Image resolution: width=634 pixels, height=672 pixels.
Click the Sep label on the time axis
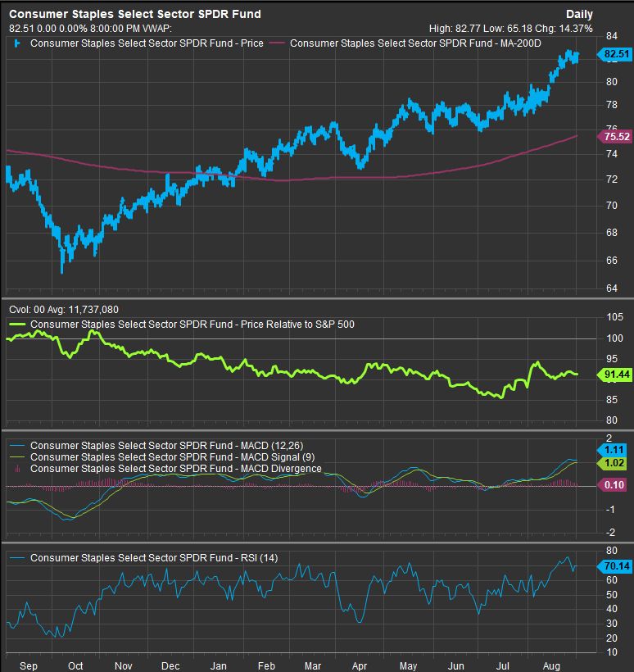(x=29, y=666)
